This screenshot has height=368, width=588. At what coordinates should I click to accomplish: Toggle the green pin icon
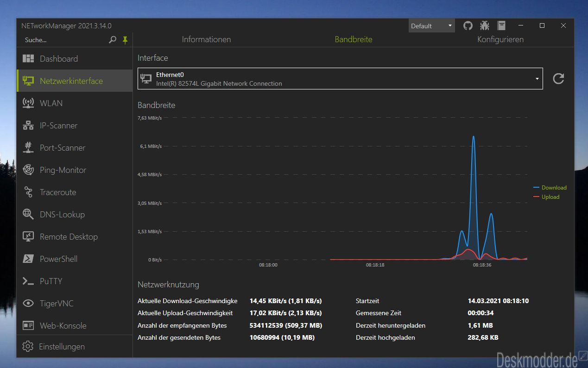pos(125,40)
